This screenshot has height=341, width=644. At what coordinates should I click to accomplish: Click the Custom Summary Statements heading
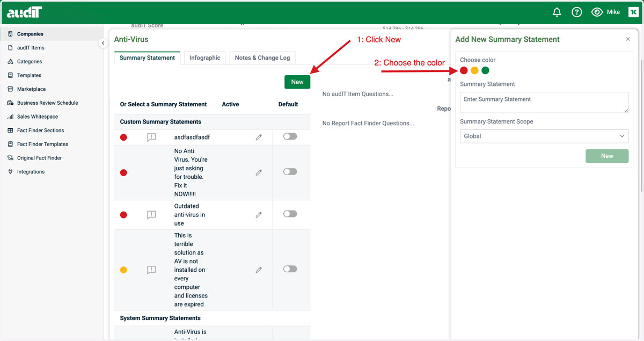[x=160, y=122]
